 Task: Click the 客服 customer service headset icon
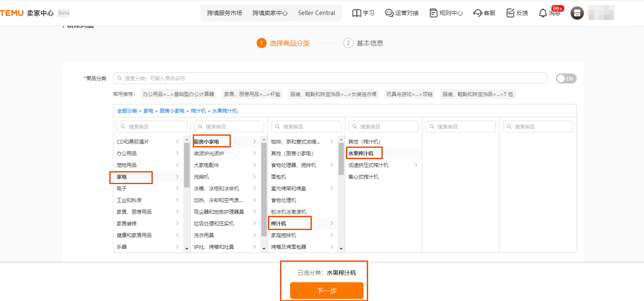pos(477,13)
